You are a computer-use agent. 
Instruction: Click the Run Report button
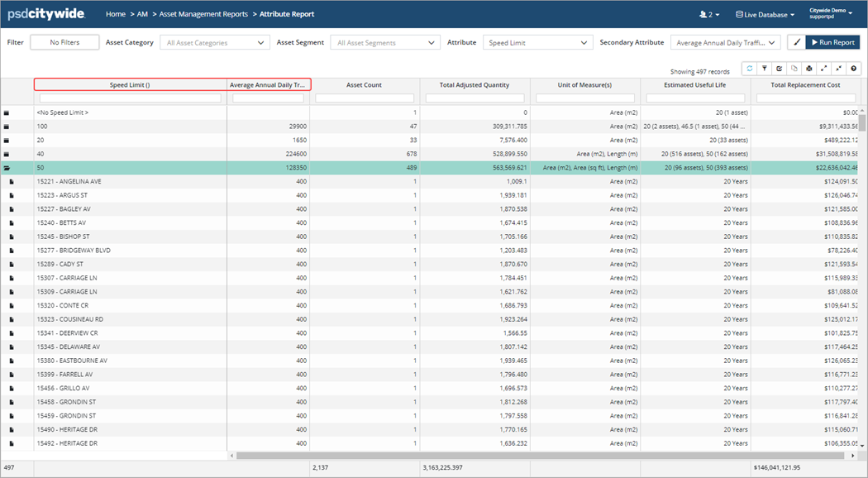click(832, 42)
